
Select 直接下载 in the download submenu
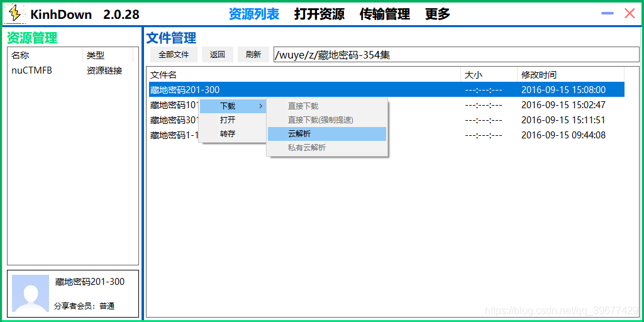point(327,106)
